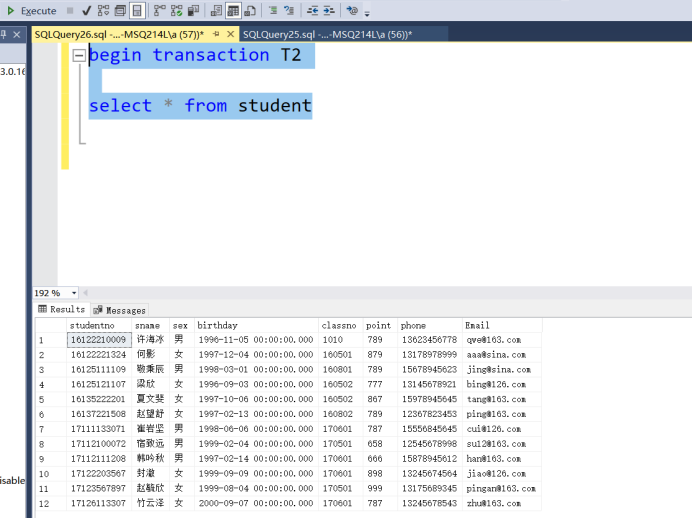Click email cell zhu@163.com
The height and width of the screenshot is (519, 692).
pyautogui.click(x=502, y=503)
